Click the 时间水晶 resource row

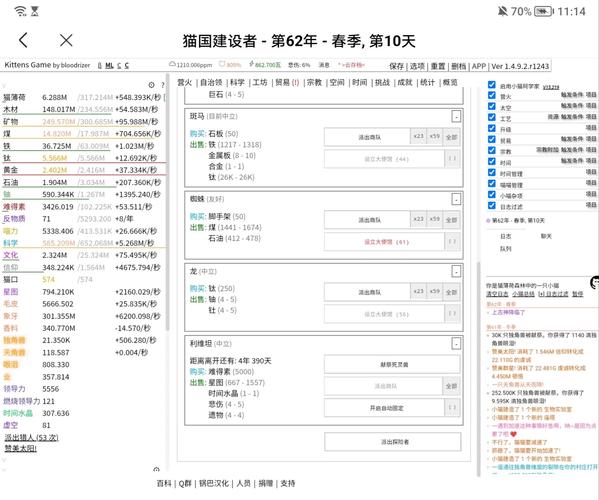point(83,413)
